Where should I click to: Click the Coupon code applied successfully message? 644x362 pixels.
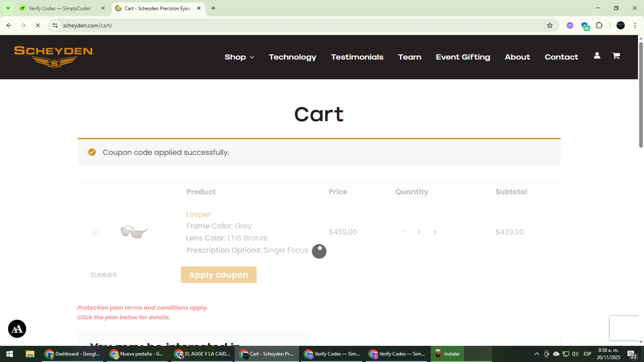166,152
